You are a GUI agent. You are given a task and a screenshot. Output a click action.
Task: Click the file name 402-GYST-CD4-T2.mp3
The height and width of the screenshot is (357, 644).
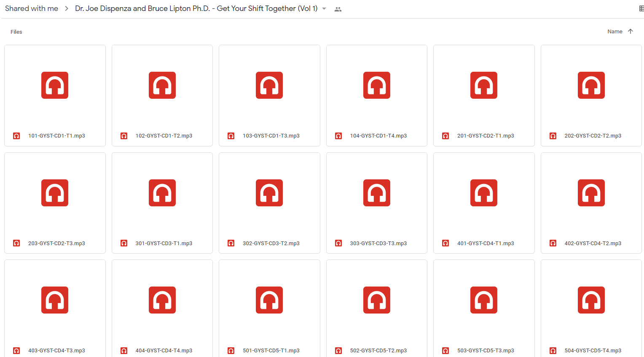click(593, 243)
